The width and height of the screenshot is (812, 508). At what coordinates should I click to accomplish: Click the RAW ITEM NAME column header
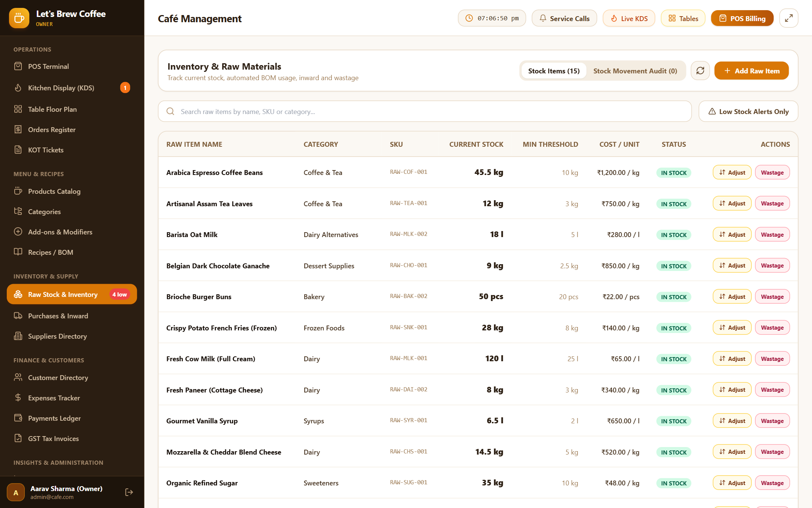(194, 144)
